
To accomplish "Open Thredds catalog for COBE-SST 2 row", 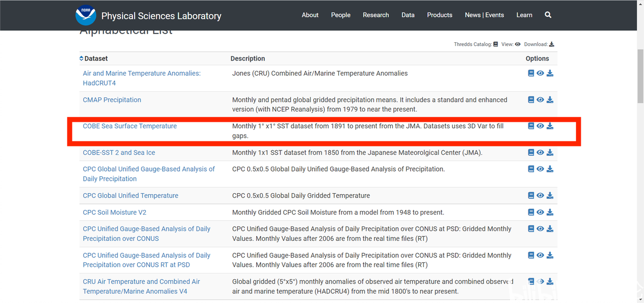I will pos(531,153).
